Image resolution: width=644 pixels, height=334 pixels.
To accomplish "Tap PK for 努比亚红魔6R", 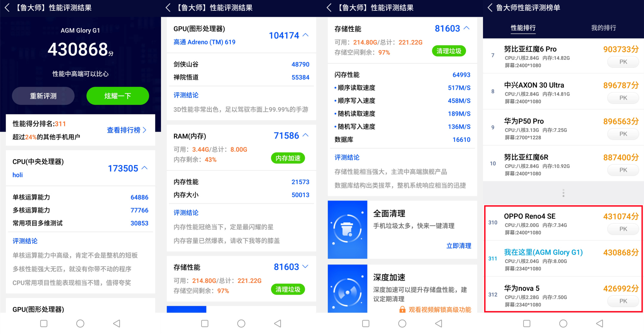I will tap(623, 170).
